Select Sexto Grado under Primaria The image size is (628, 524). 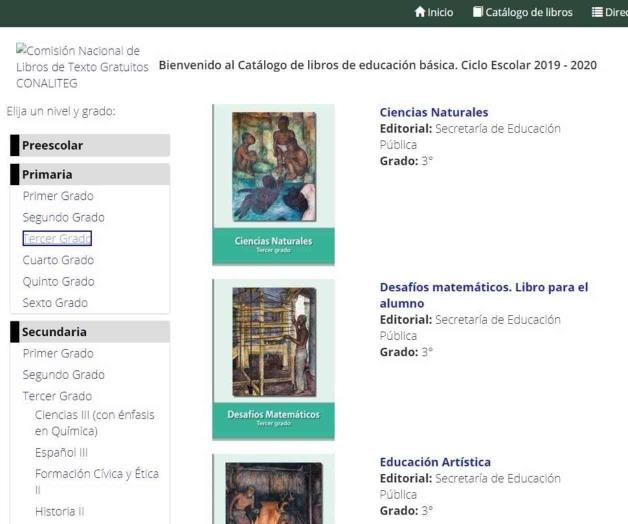tap(55, 302)
